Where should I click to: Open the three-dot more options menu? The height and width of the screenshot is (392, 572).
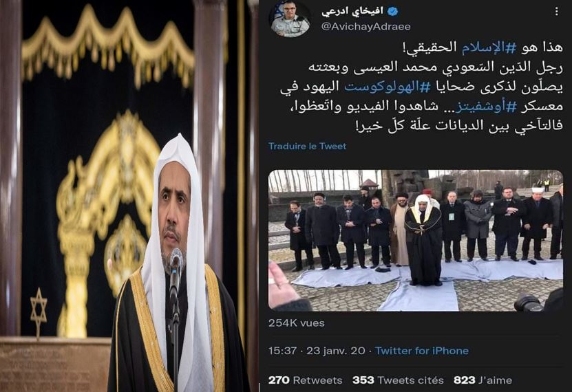pos(556,12)
